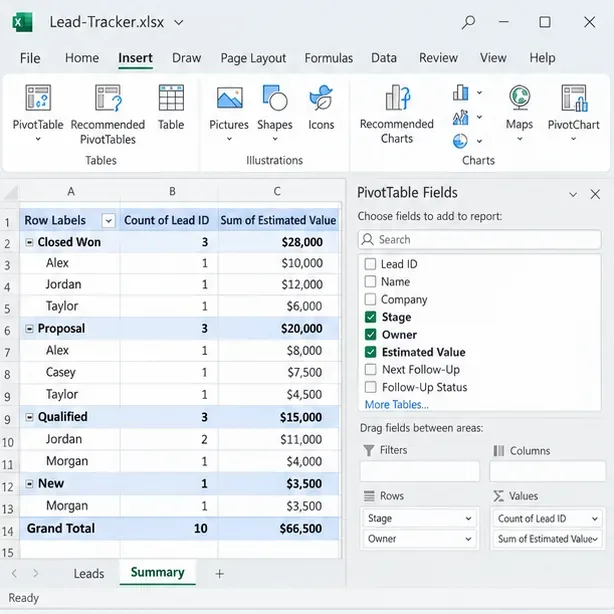Click the search magnifier in title bar
The width and height of the screenshot is (614, 614).
pos(468,22)
